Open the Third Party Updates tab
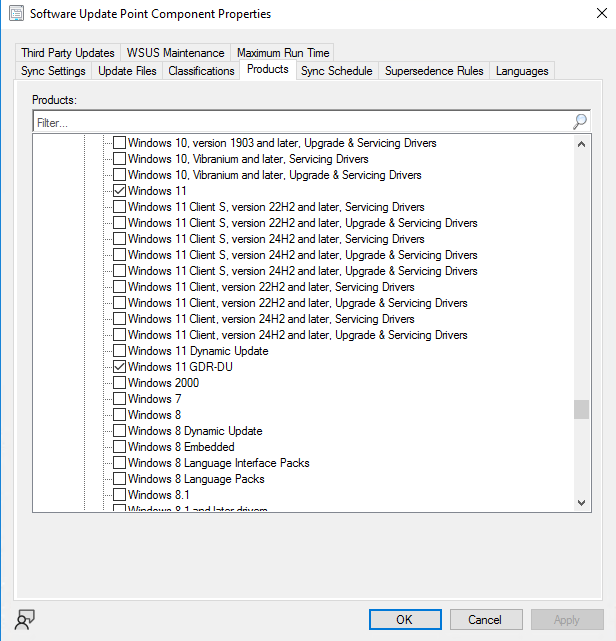Screen dimensions: 616x641 68,53
